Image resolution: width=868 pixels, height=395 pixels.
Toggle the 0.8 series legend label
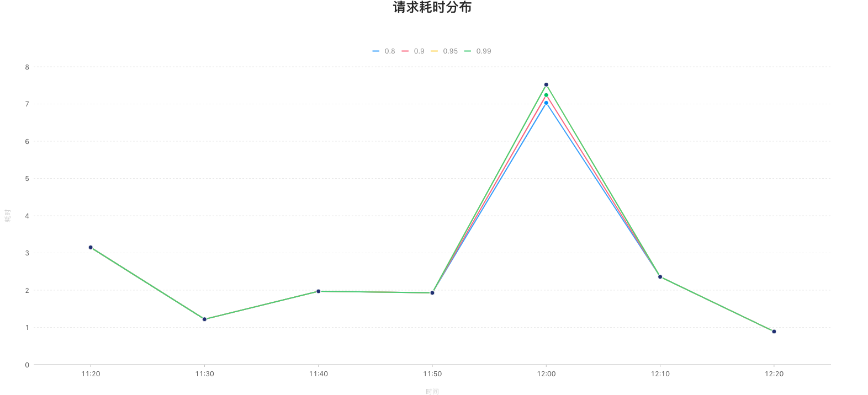[390, 51]
